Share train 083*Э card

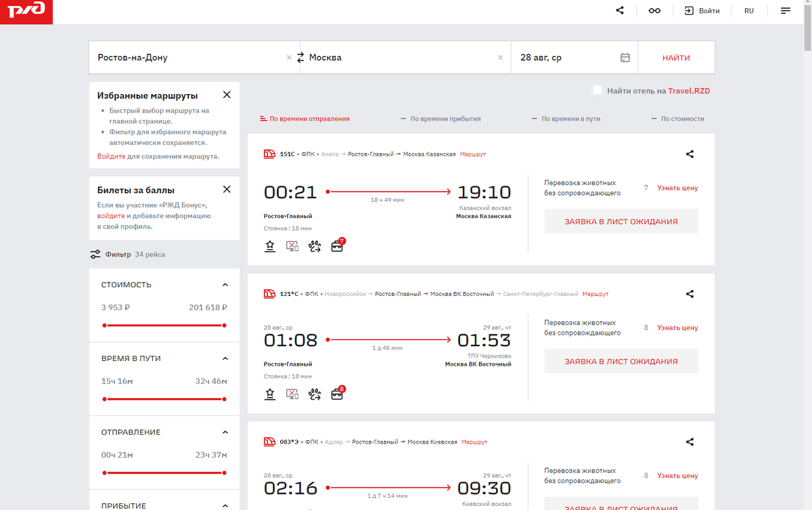tap(690, 442)
